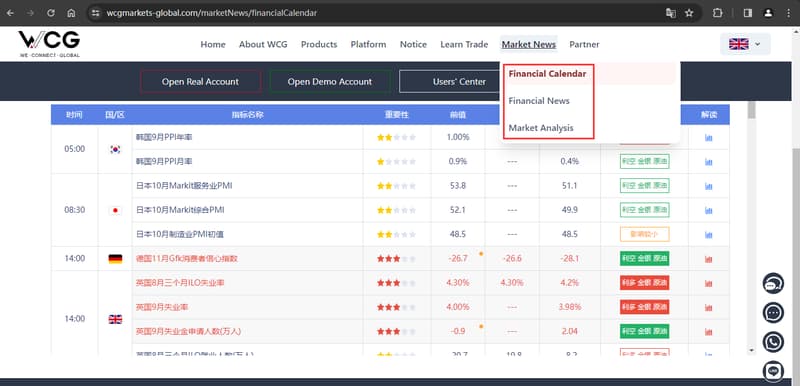Click the 指标名称 column header

click(247, 115)
